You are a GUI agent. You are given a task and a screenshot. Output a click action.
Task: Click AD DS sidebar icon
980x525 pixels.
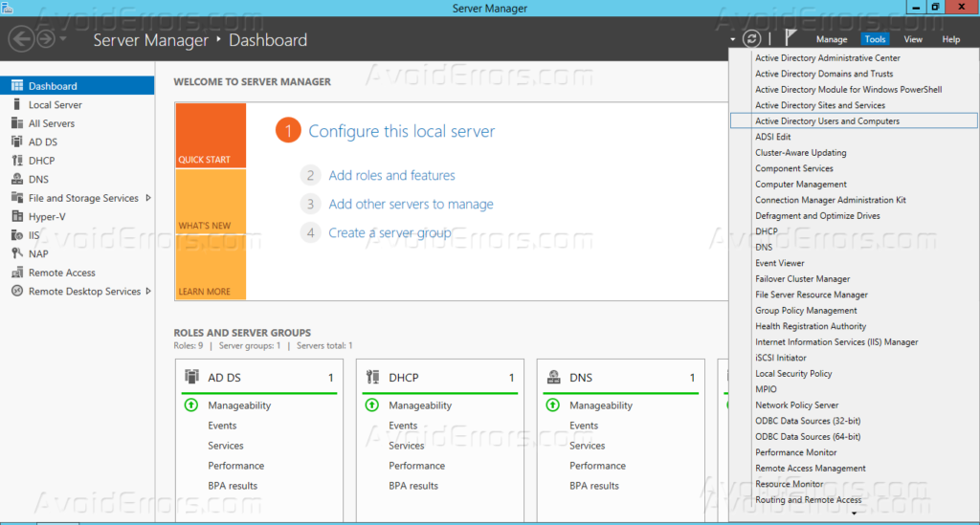point(17,142)
